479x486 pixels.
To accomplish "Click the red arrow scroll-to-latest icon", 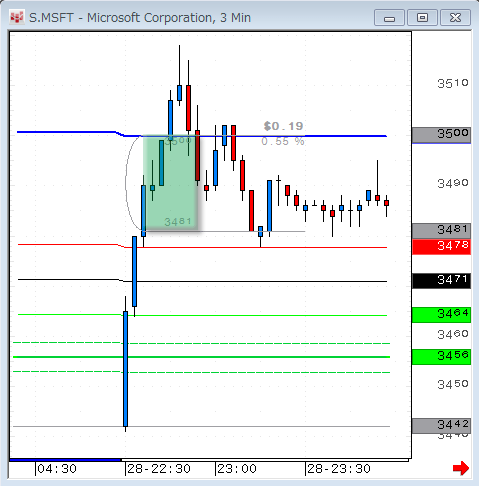I will pyautogui.click(x=461, y=468).
